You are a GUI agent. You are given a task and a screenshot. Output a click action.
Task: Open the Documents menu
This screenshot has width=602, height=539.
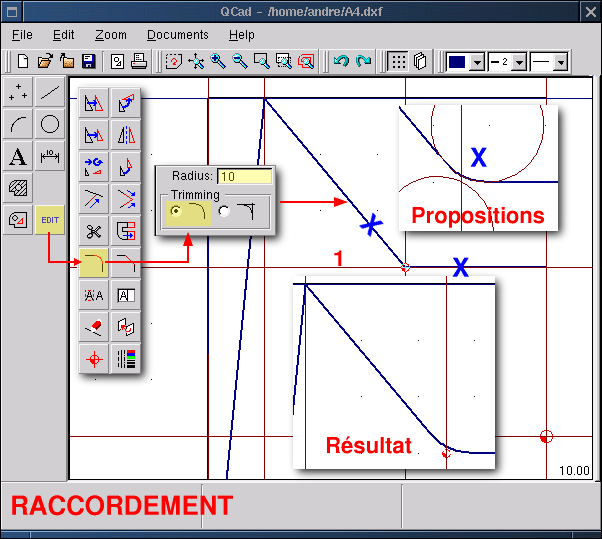pos(178,35)
